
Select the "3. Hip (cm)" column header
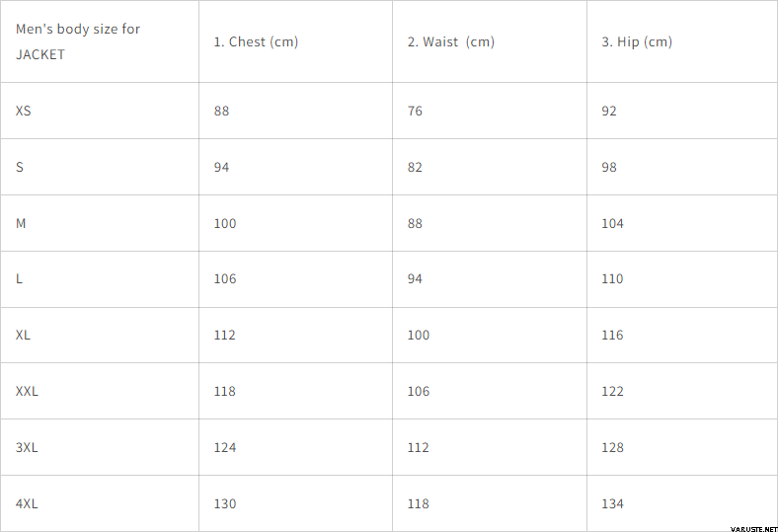(636, 41)
